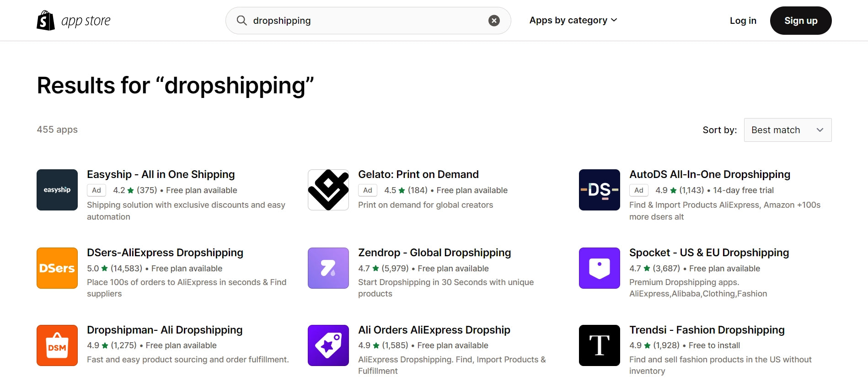The image size is (868, 388).
Task: Click the Sign up button
Action: click(801, 21)
